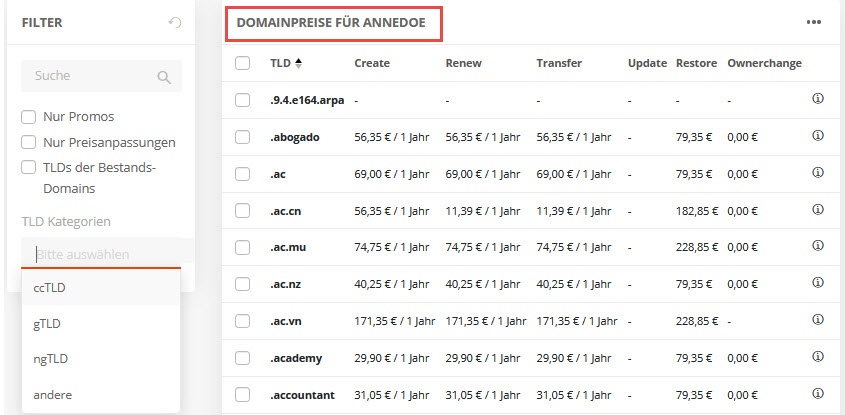Choose ccTLD from the category list
This screenshot has height=415, width=845.
coord(101,288)
